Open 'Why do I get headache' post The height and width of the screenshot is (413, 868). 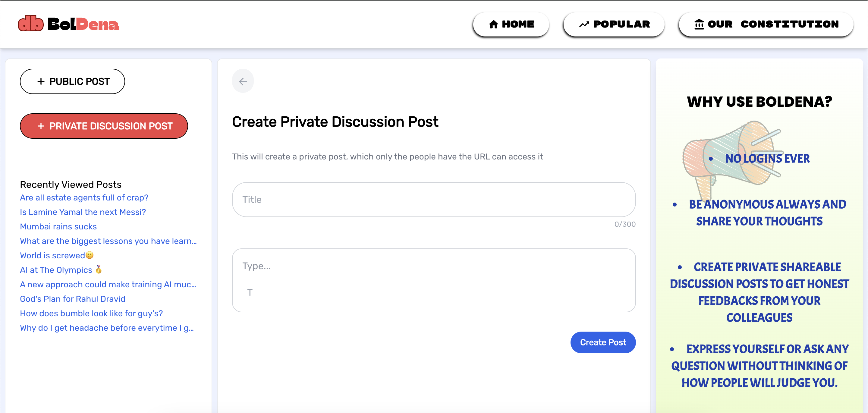107,328
